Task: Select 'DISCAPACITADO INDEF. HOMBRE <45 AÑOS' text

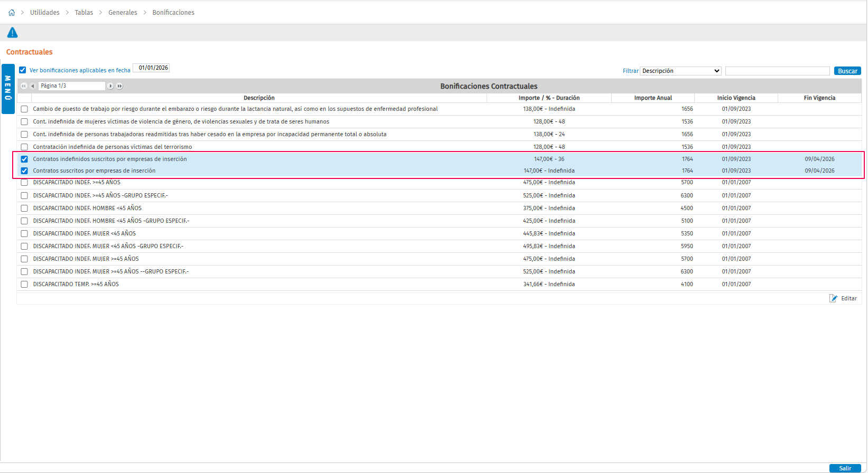Action: [x=87, y=209]
